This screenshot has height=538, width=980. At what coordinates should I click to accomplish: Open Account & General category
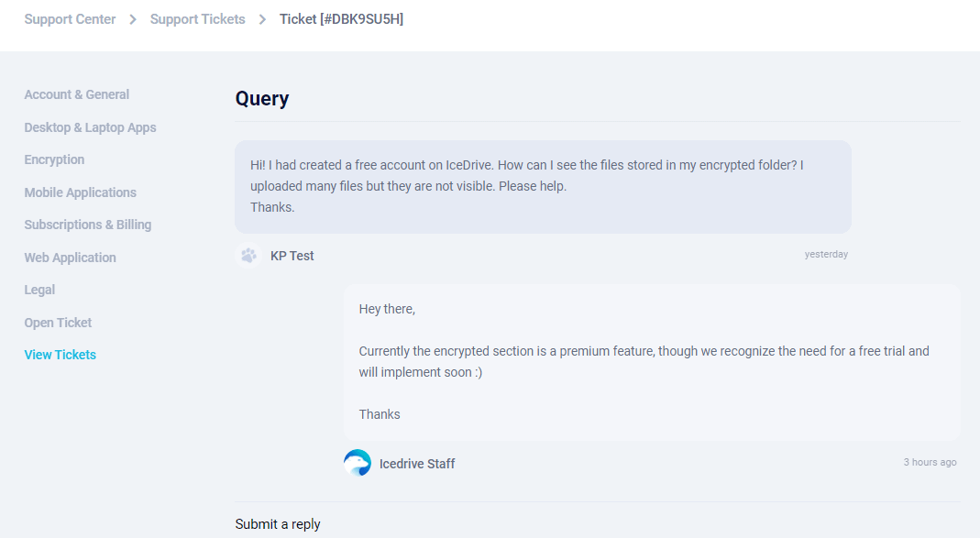click(x=76, y=94)
